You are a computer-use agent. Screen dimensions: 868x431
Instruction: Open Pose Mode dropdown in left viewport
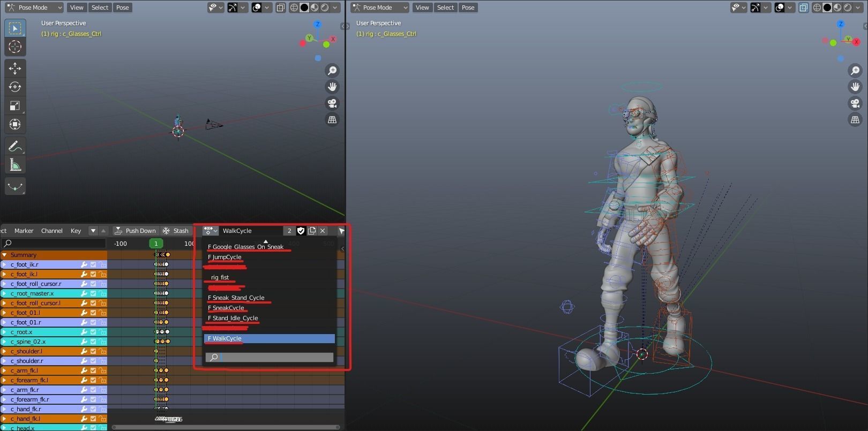coord(34,7)
